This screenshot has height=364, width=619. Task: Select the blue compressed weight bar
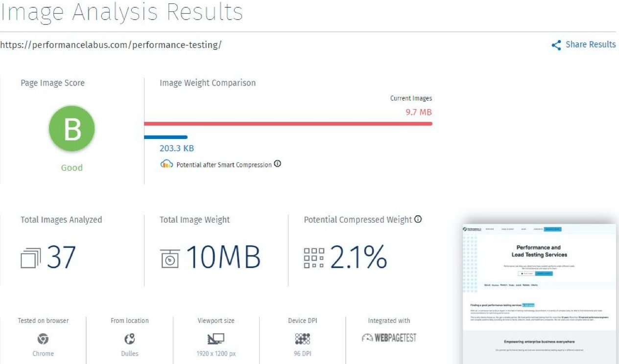167,137
